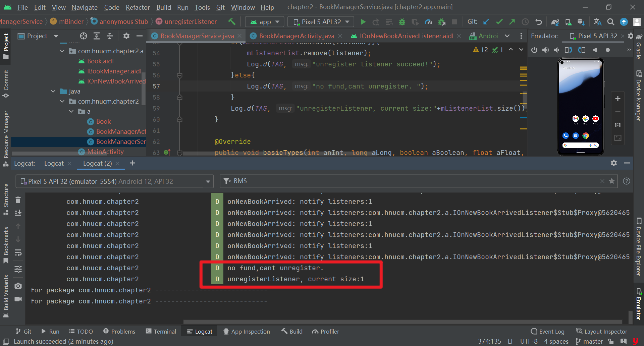
Task: Clear Logcat with the trash icon
Action: pyautogui.click(x=18, y=200)
